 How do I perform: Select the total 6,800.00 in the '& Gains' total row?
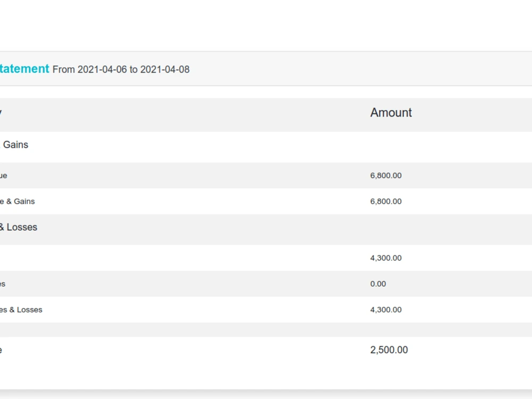point(386,201)
